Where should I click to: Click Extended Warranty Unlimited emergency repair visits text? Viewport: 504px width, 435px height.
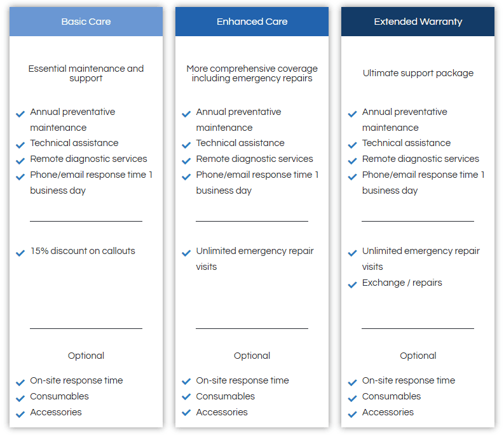[421, 258]
